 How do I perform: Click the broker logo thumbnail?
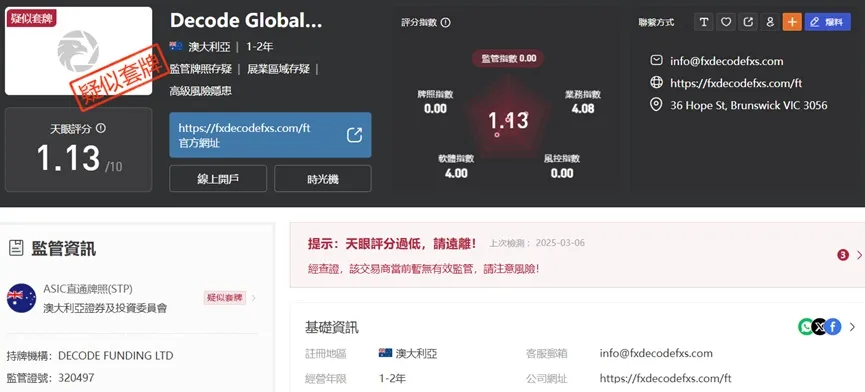78,51
